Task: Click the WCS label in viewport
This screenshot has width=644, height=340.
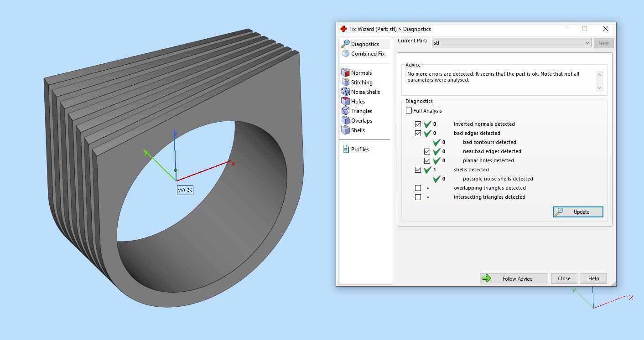Action: (185, 190)
